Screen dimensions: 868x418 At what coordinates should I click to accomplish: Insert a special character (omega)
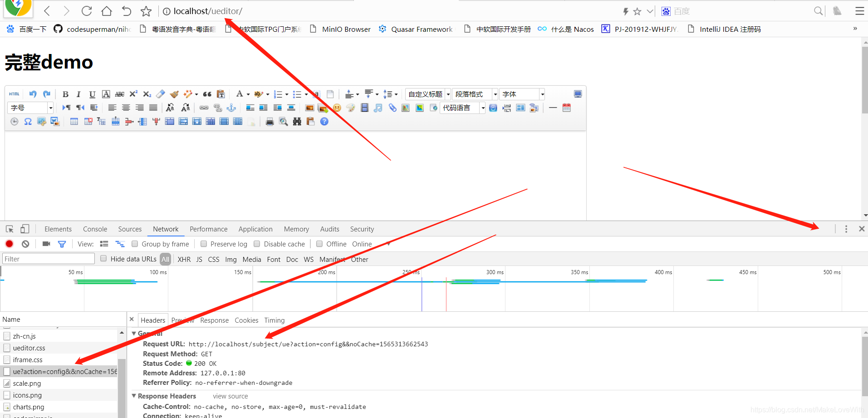tap(28, 121)
